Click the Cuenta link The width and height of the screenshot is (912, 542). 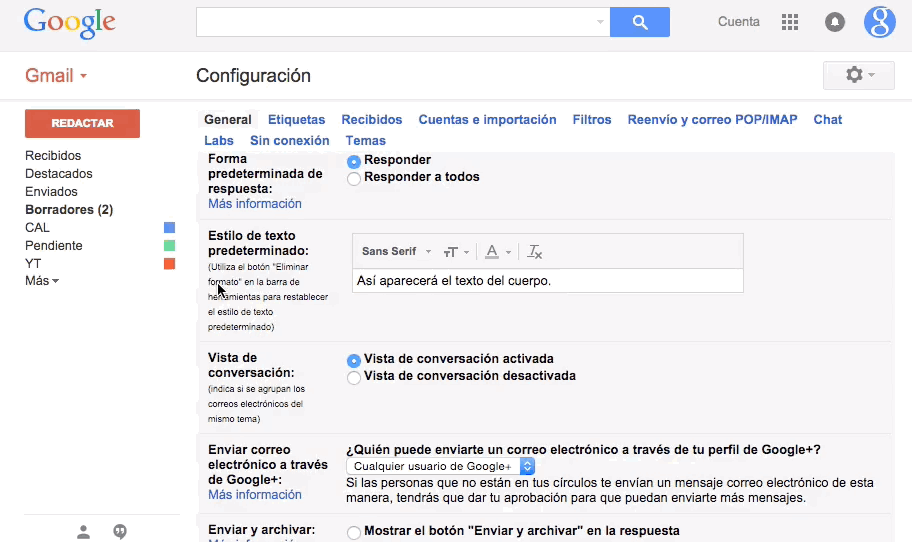(739, 22)
